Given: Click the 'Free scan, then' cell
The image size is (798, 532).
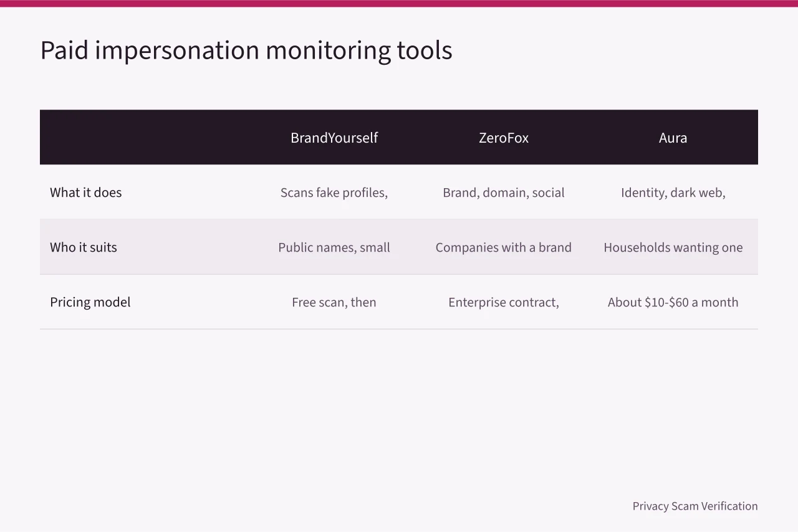Looking at the screenshot, I should coord(334,302).
